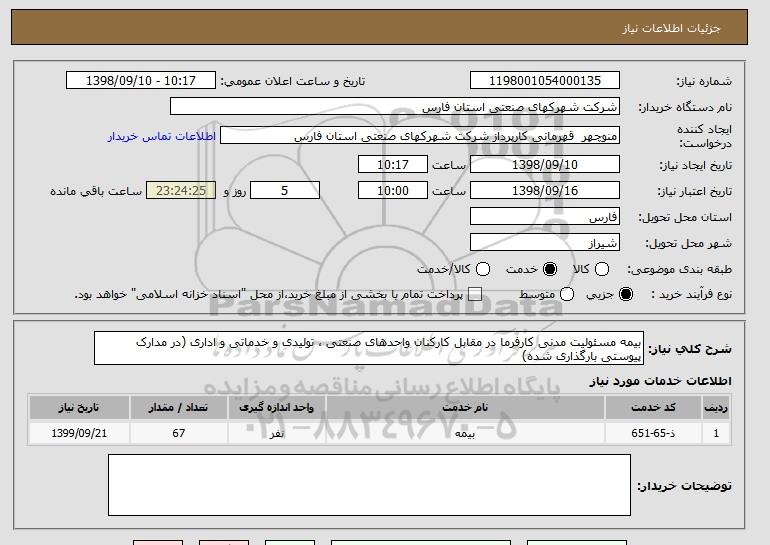Click the بیمه service name cell

(465, 433)
